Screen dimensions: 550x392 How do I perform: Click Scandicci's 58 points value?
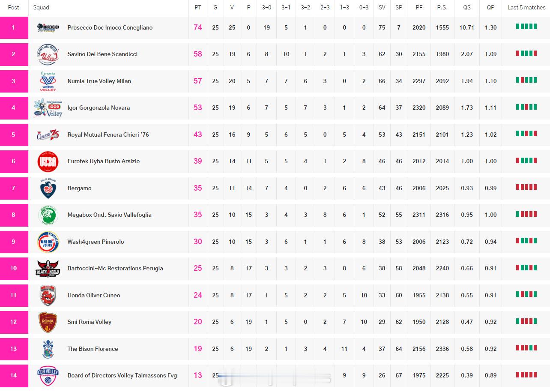[x=197, y=54]
